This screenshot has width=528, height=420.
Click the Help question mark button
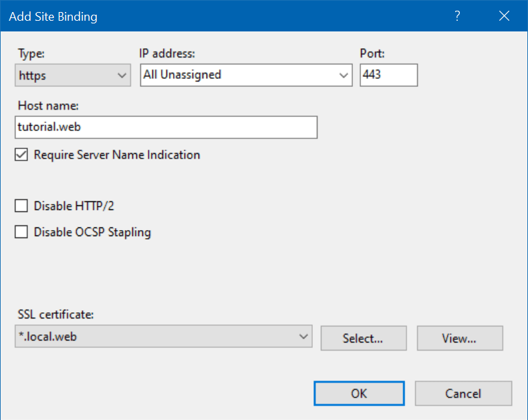click(x=457, y=17)
